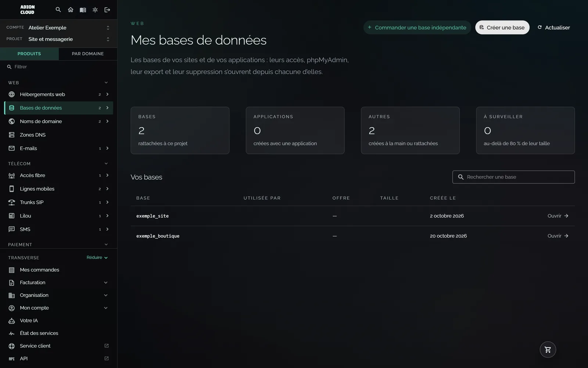This screenshot has width=588, height=368.
Task: Click the Adion Cloud logo
Action: point(27,10)
